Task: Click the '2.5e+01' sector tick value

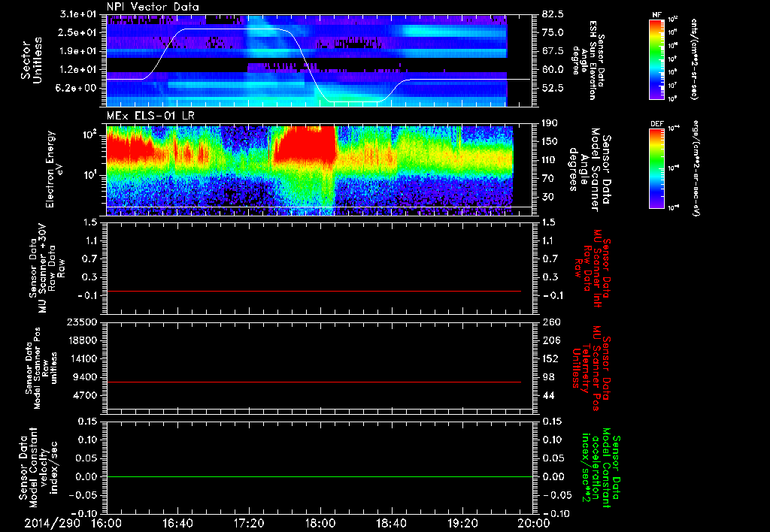Action: click(x=77, y=32)
